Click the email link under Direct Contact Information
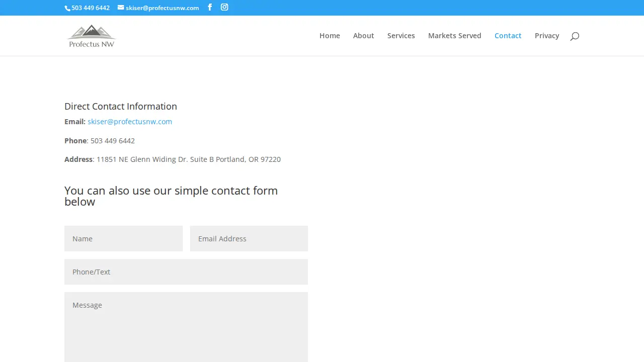 tap(130, 122)
